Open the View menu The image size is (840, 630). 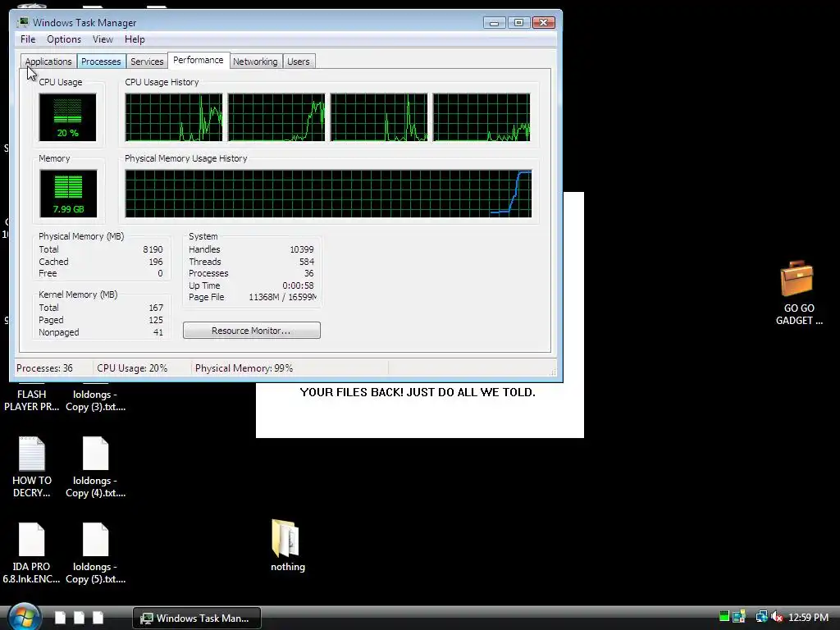pos(103,39)
